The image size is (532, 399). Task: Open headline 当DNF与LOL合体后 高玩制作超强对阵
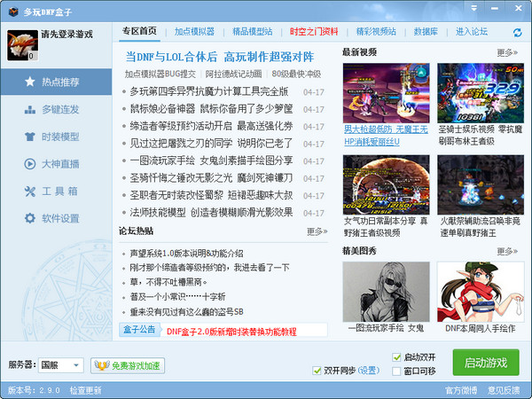click(220, 57)
